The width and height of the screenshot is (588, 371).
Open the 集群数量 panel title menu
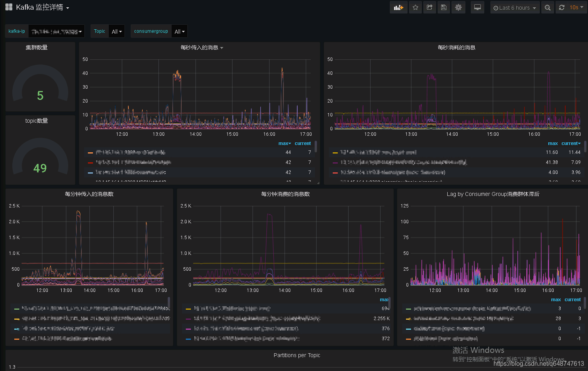tap(37, 47)
